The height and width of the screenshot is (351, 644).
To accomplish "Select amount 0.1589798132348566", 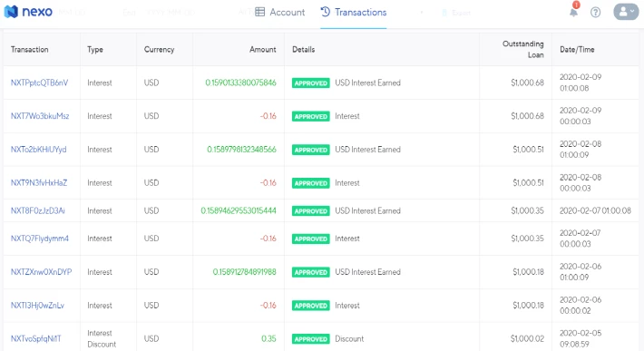I will 241,150.
